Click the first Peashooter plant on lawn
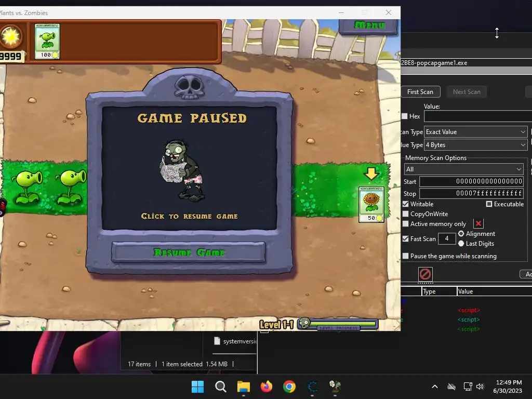The height and width of the screenshot is (399, 532). coord(27,187)
